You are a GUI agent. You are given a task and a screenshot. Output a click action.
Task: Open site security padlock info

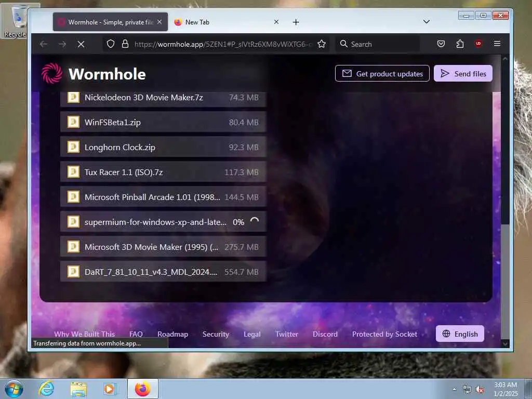(125, 44)
